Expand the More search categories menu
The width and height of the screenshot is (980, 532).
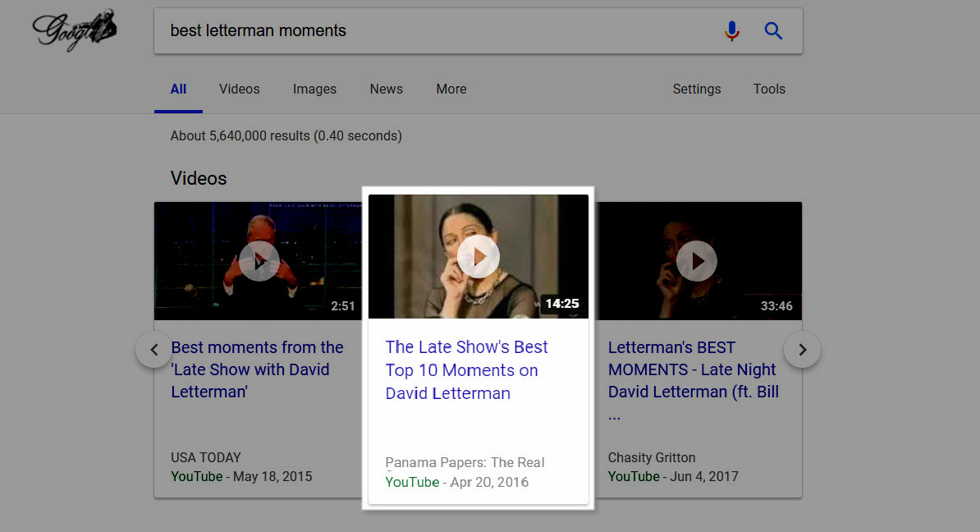tap(451, 89)
